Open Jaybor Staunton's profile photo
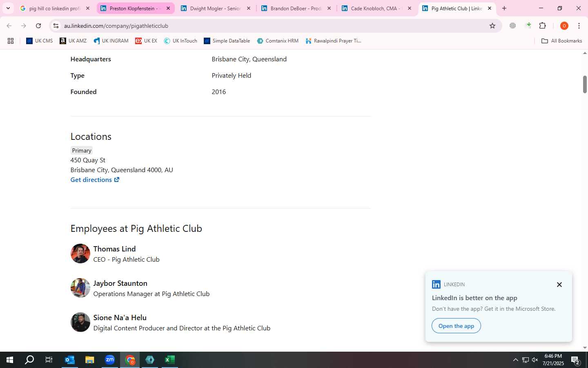Screen dimensions: 588x368 (x=80, y=288)
